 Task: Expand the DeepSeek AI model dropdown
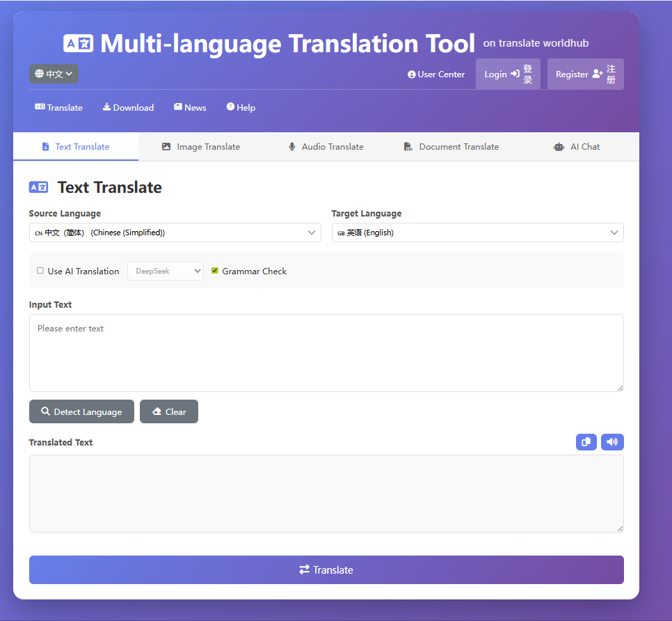(x=165, y=271)
